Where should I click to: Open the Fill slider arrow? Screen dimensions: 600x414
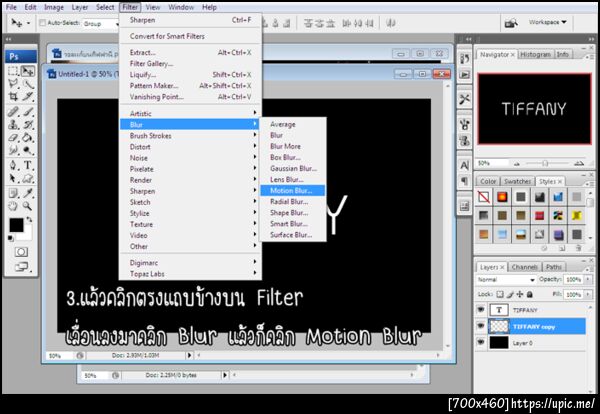point(588,294)
